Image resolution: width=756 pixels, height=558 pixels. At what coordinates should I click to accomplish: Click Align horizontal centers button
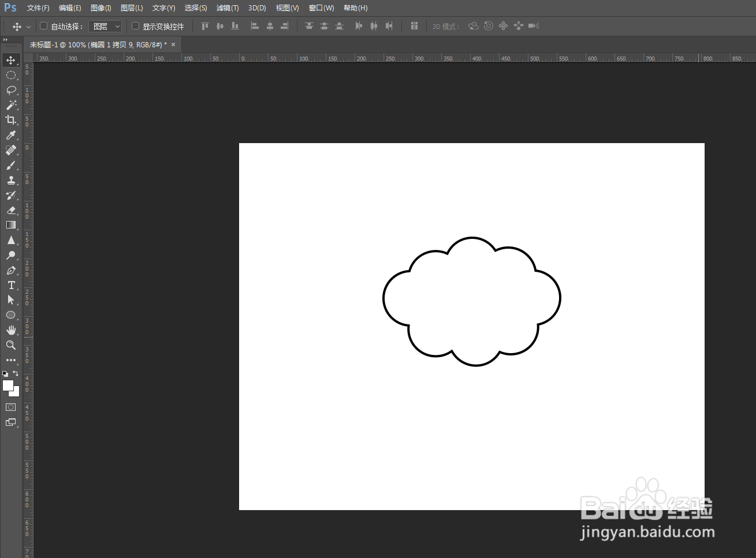(x=270, y=26)
